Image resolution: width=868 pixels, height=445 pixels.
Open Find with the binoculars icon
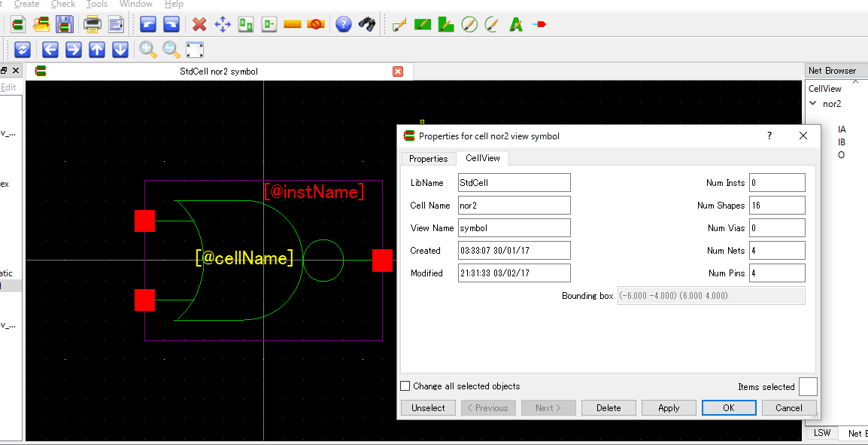click(x=367, y=24)
